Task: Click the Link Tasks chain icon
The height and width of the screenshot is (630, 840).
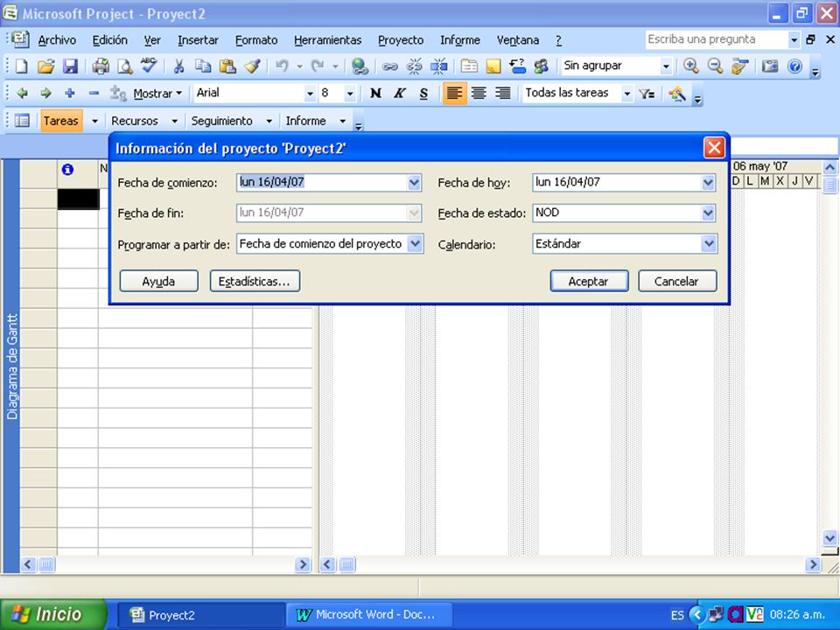Action: [x=389, y=66]
